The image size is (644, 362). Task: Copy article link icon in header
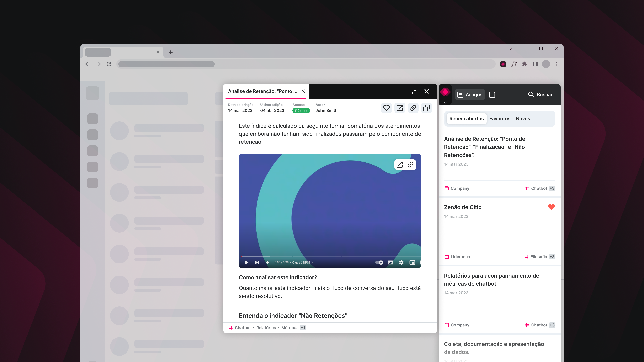pyautogui.click(x=413, y=108)
